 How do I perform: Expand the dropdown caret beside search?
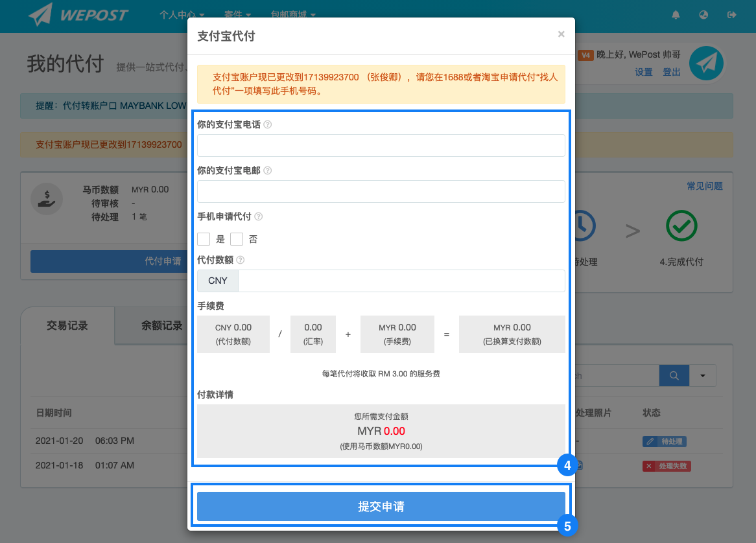pyautogui.click(x=702, y=375)
